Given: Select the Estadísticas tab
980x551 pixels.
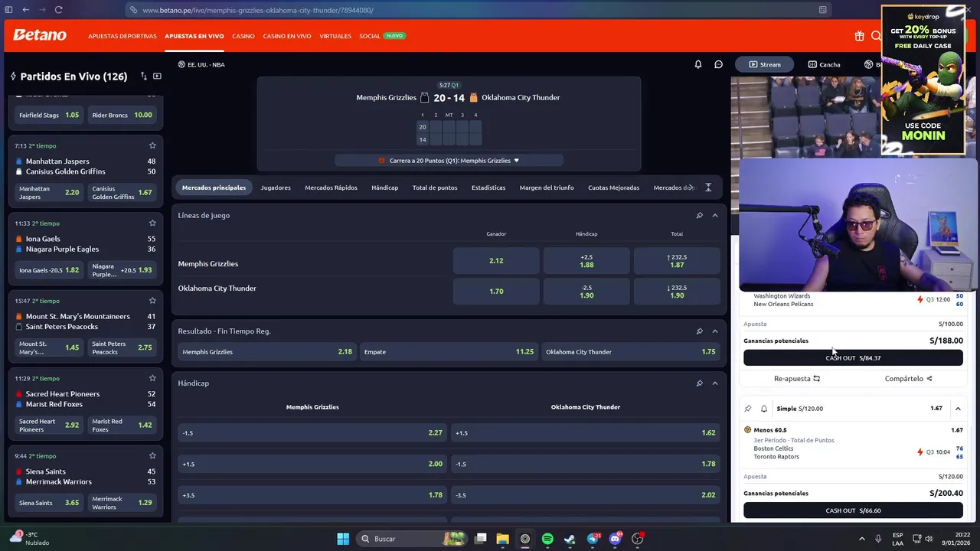Looking at the screenshot, I should (488, 187).
